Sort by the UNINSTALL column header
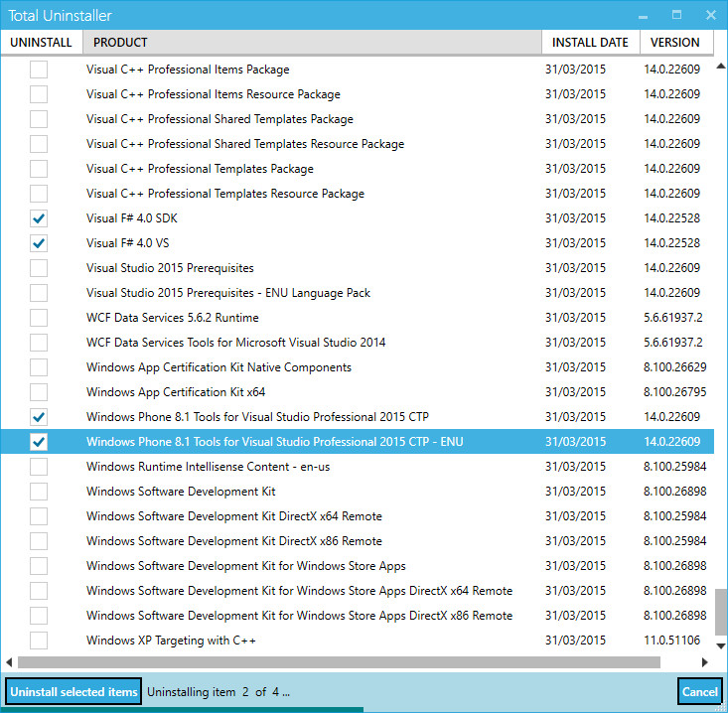 (42, 43)
